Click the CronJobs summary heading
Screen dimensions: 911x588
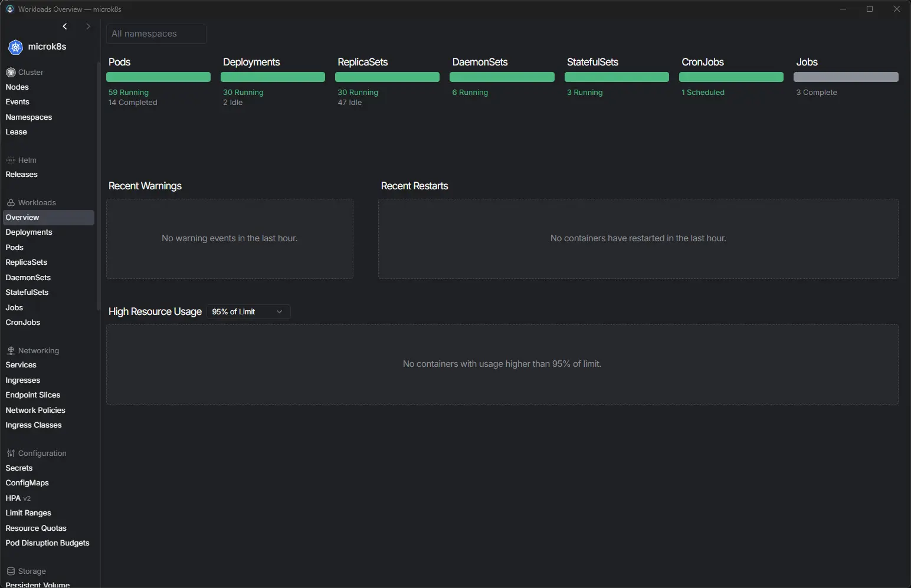pyautogui.click(x=703, y=63)
